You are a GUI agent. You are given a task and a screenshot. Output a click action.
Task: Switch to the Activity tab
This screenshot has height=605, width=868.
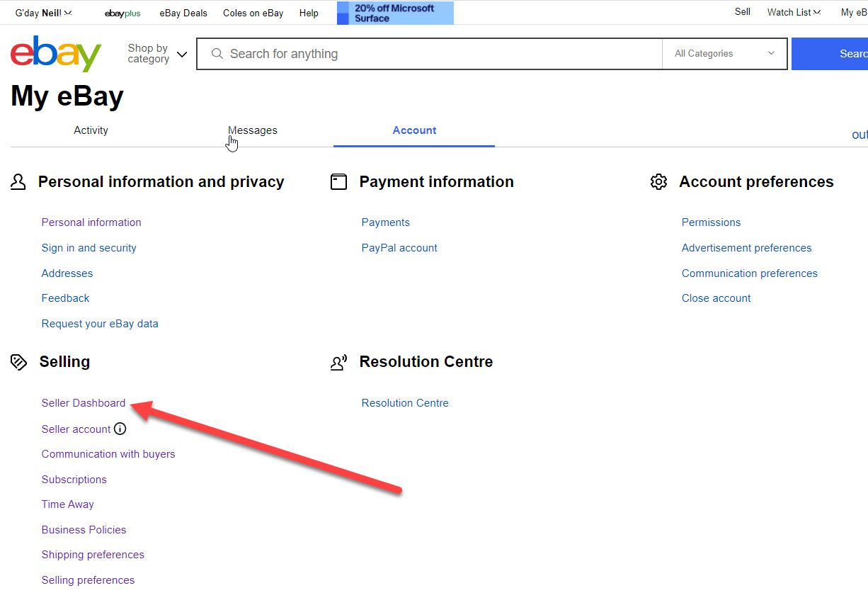(91, 130)
